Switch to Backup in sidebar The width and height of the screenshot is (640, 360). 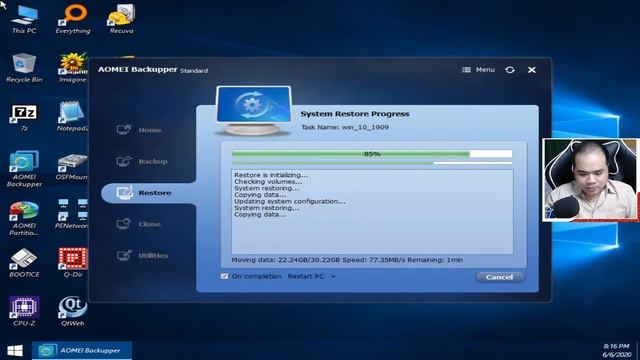pyautogui.click(x=142, y=161)
